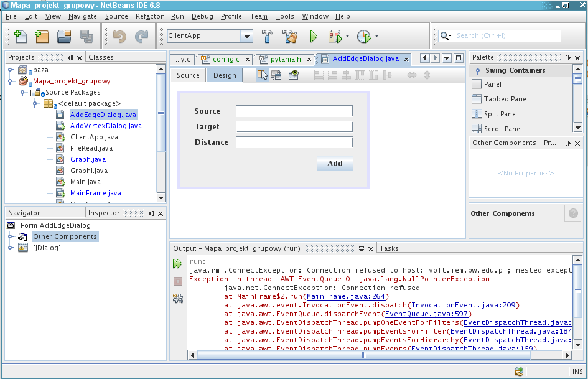Expand Other Components in Inspector
Viewport: 588px width, 379px height.
pos(11,236)
